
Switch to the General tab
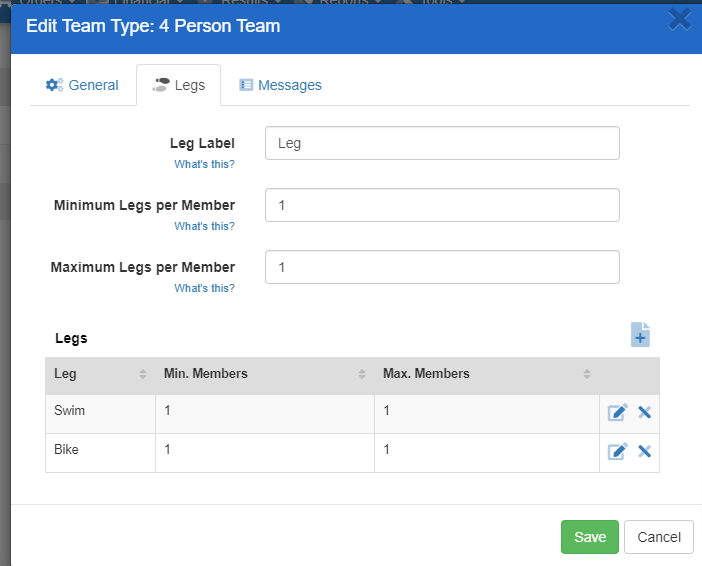(x=83, y=85)
